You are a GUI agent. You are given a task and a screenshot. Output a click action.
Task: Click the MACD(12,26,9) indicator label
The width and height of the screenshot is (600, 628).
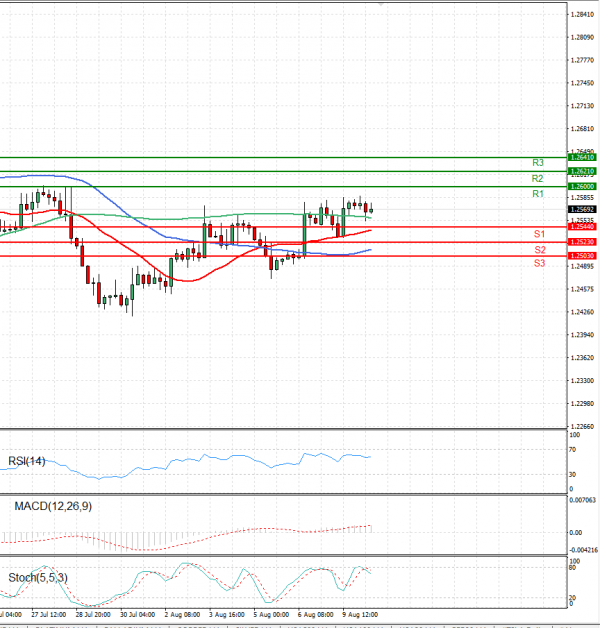point(53,506)
